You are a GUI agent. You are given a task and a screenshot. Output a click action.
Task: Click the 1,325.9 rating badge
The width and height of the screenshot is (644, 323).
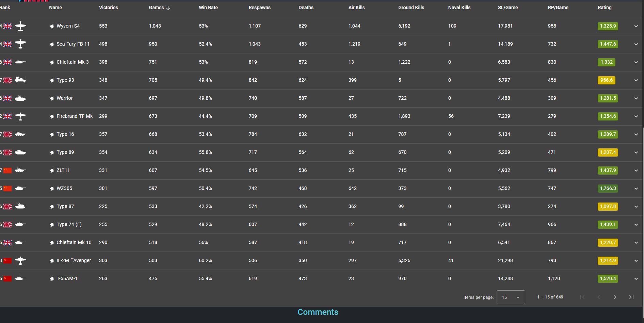coord(608,26)
